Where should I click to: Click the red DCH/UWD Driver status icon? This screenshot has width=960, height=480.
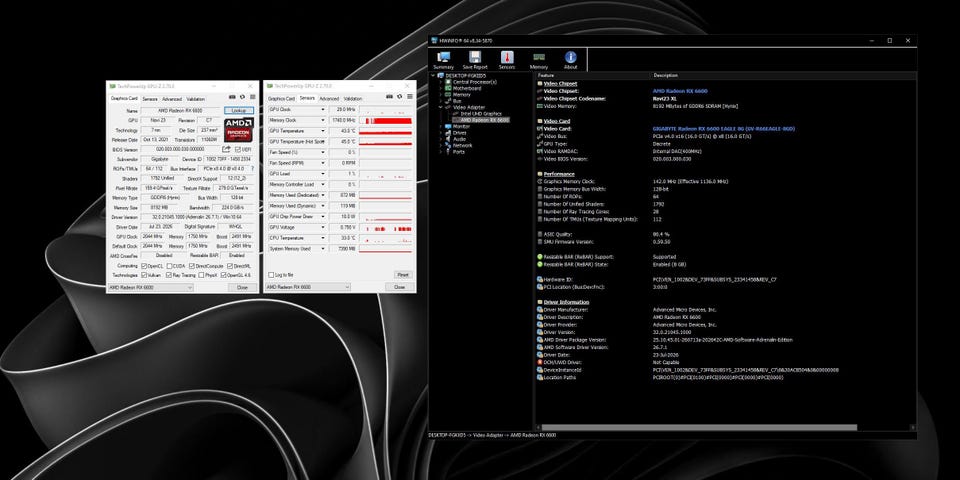point(539,362)
